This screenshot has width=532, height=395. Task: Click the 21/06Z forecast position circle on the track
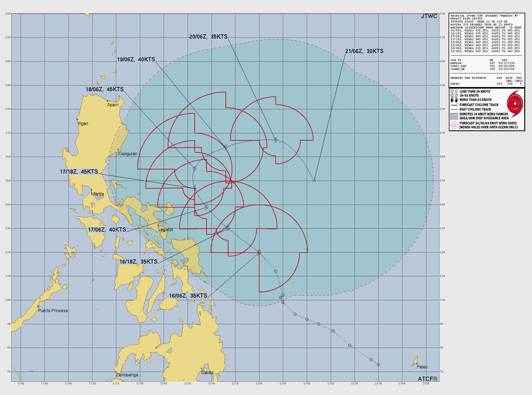click(x=314, y=181)
